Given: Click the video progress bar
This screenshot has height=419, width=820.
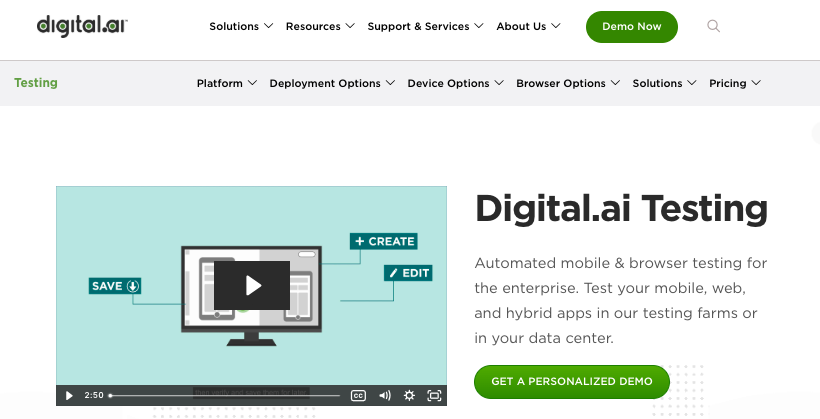Looking at the screenshot, I should 225,395.
